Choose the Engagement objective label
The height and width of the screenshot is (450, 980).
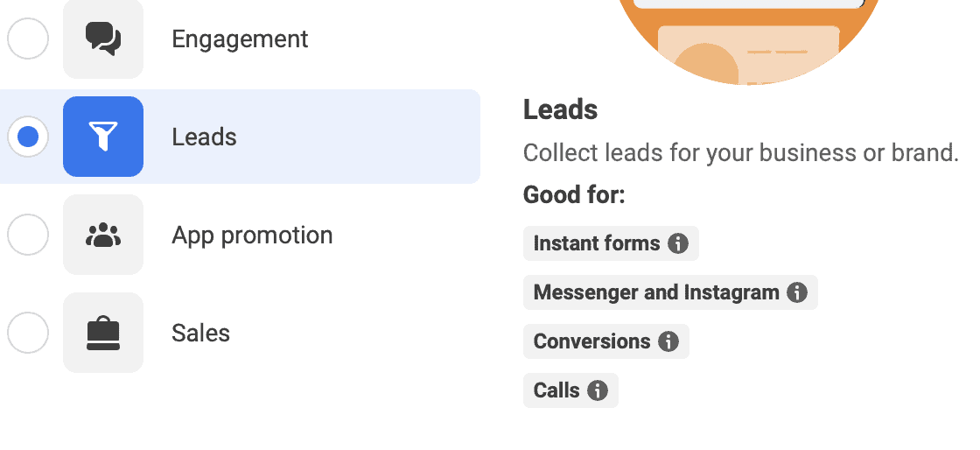click(240, 39)
